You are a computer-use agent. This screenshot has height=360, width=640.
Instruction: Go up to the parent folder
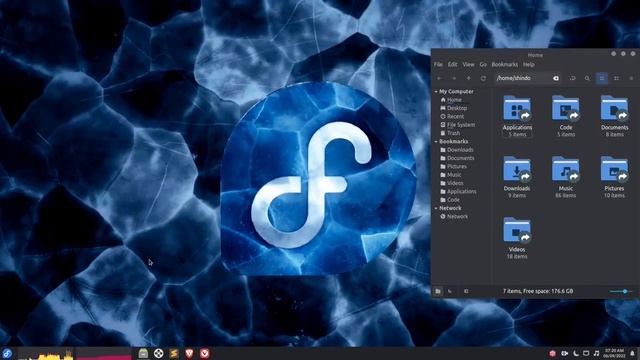469,78
